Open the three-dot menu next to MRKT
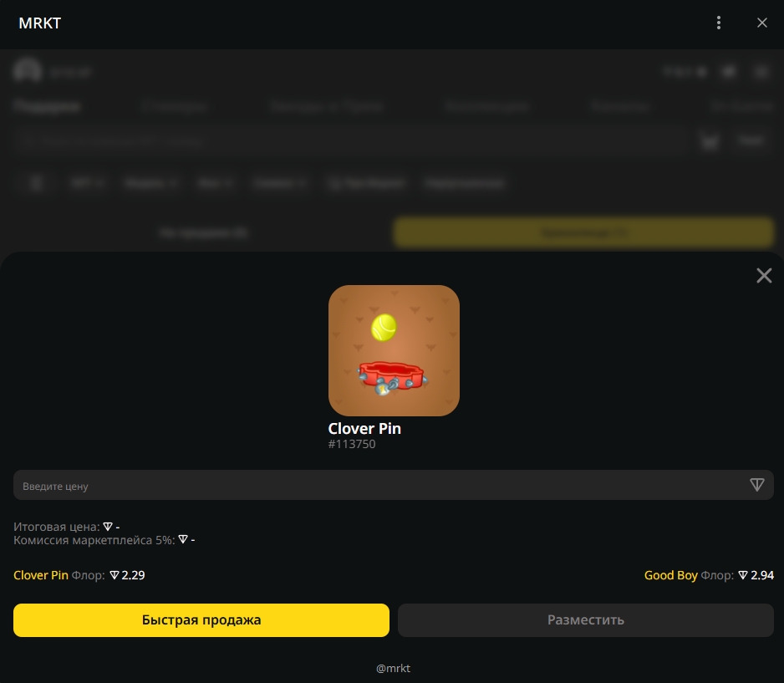784x683 pixels. [719, 23]
